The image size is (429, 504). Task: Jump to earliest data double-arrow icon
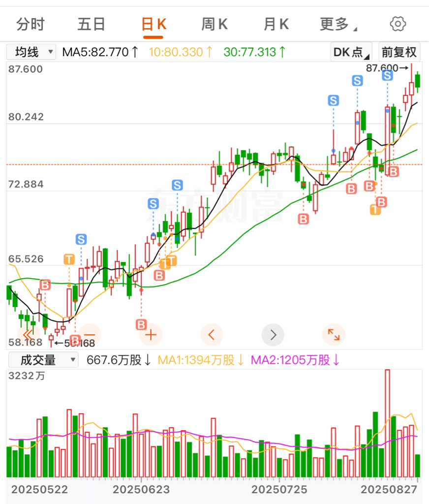28,335
